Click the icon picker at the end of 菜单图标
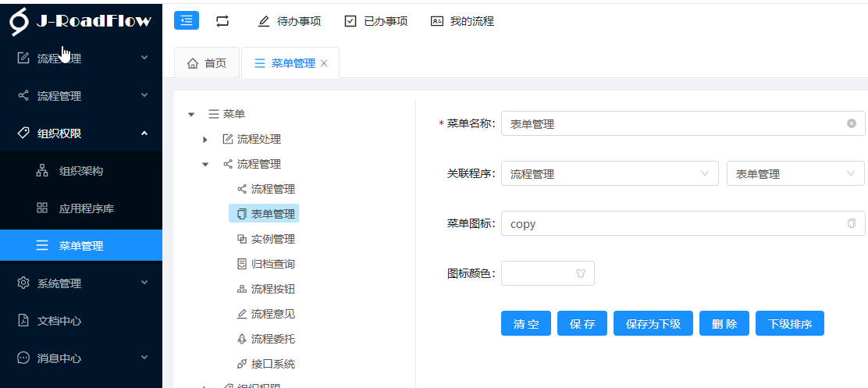This screenshot has width=868, height=388. click(852, 223)
